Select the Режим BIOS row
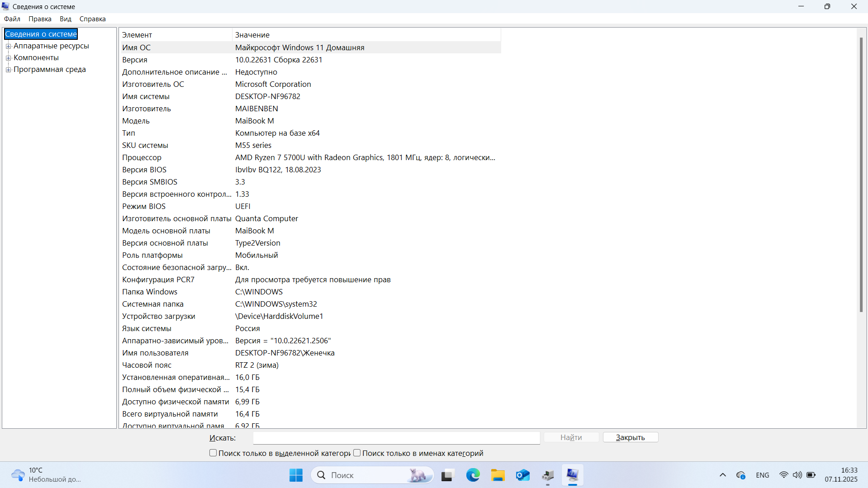This screenshot has height=488, width=868. (x=311, y=206)
